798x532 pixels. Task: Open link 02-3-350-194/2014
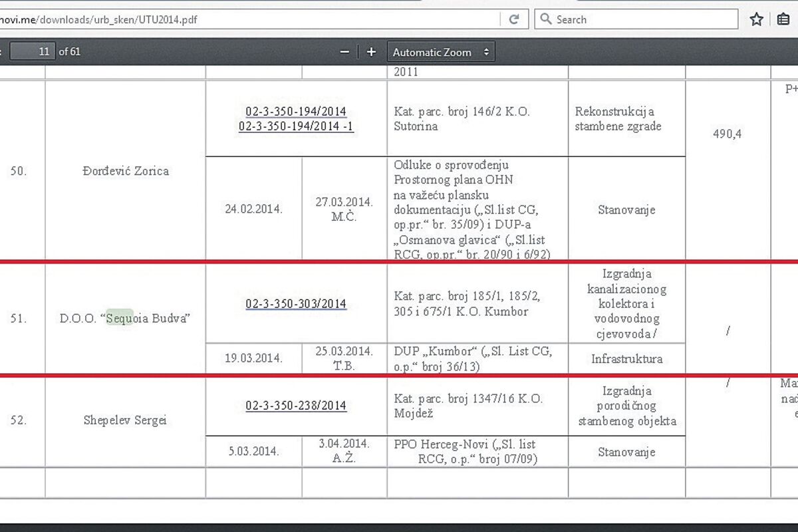296,112
